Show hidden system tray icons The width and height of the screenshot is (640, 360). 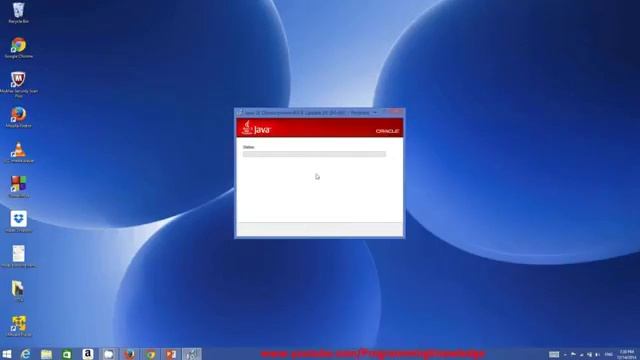[565, 354]
